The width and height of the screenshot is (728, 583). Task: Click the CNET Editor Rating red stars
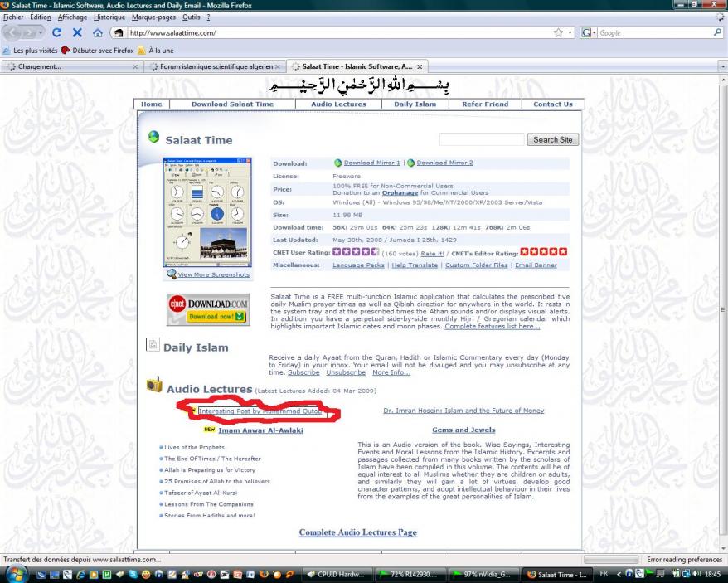(544, 252)
